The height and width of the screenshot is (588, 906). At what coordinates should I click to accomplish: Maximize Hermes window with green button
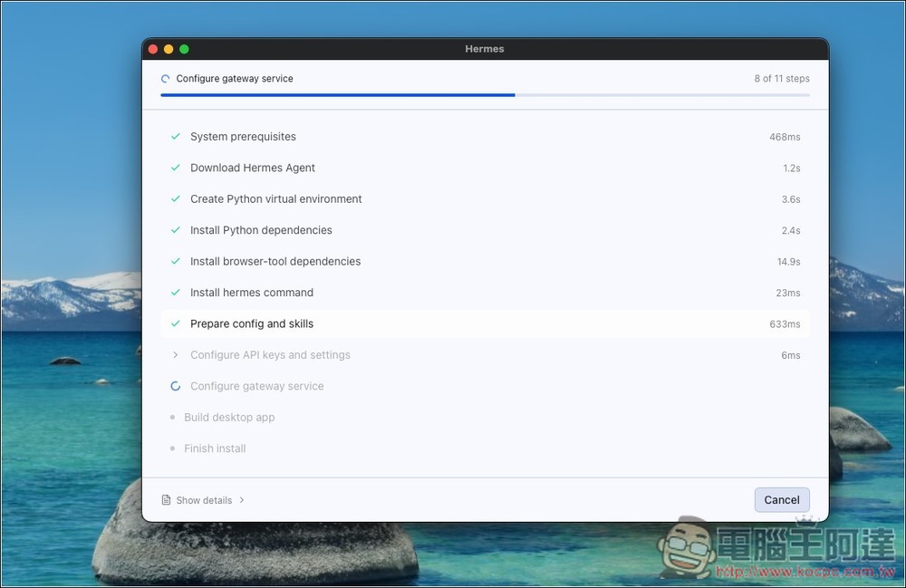184,49
